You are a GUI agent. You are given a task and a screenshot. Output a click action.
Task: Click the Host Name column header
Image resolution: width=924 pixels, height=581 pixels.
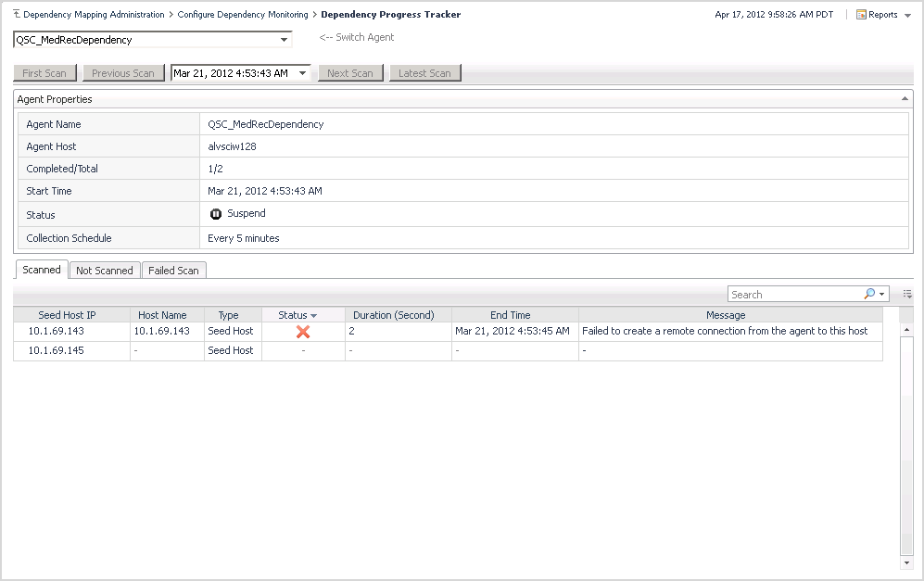pyautogui.click(x=162, y=315)
